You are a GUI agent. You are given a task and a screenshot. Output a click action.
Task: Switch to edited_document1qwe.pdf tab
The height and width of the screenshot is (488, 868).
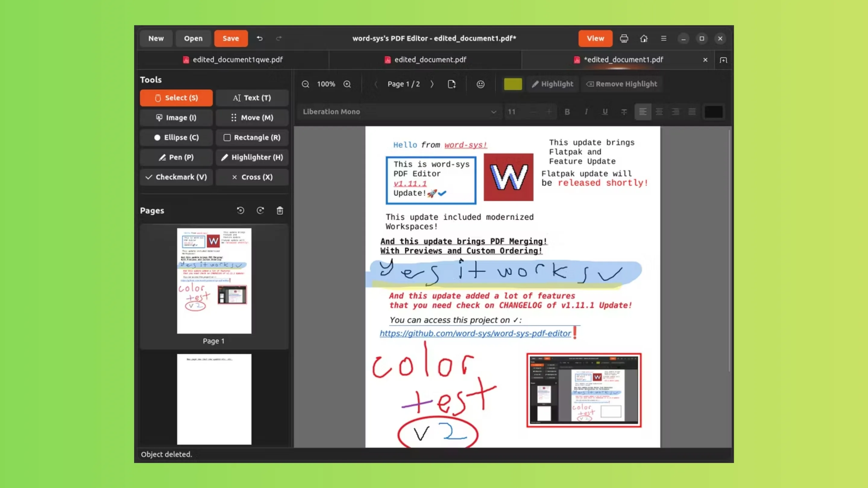tap(233, 60)
